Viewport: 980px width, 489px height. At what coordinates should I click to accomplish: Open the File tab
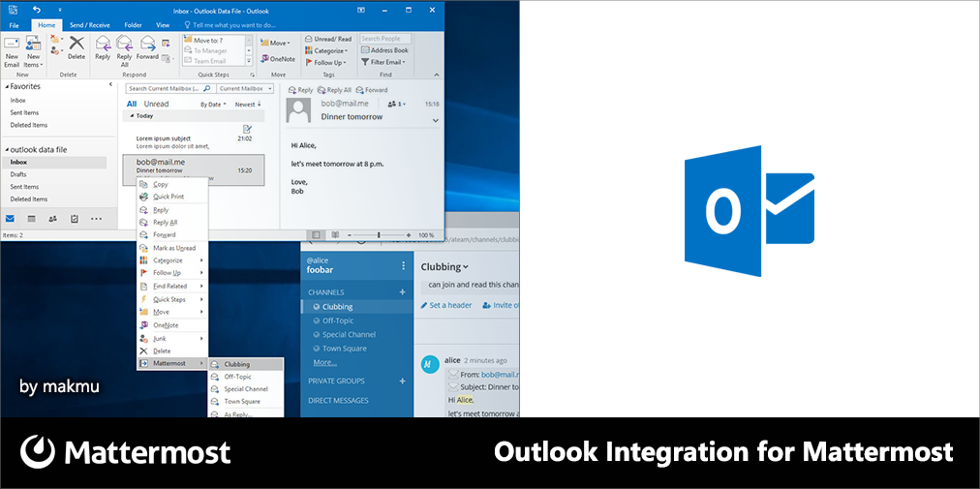(14, 25)
